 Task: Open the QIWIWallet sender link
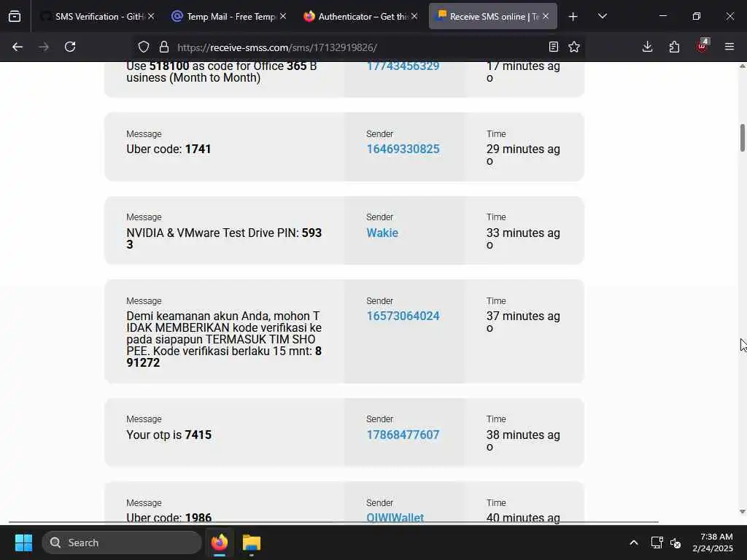tap(395, 518)
